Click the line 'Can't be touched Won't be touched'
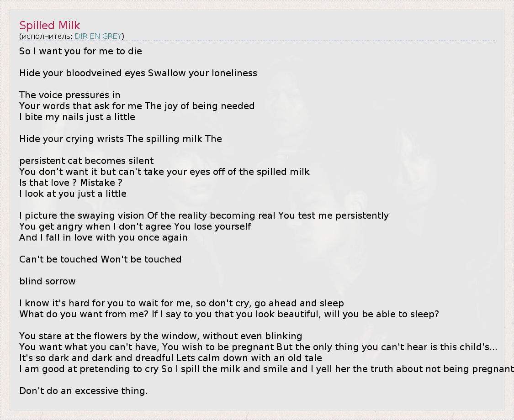 pyautogui.click(x=100, y=259)
